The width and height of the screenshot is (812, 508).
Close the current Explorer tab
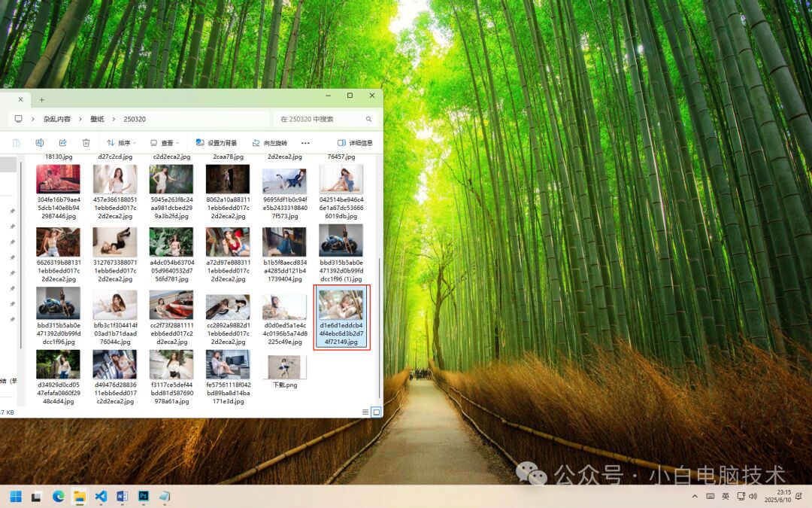(20, 99)
